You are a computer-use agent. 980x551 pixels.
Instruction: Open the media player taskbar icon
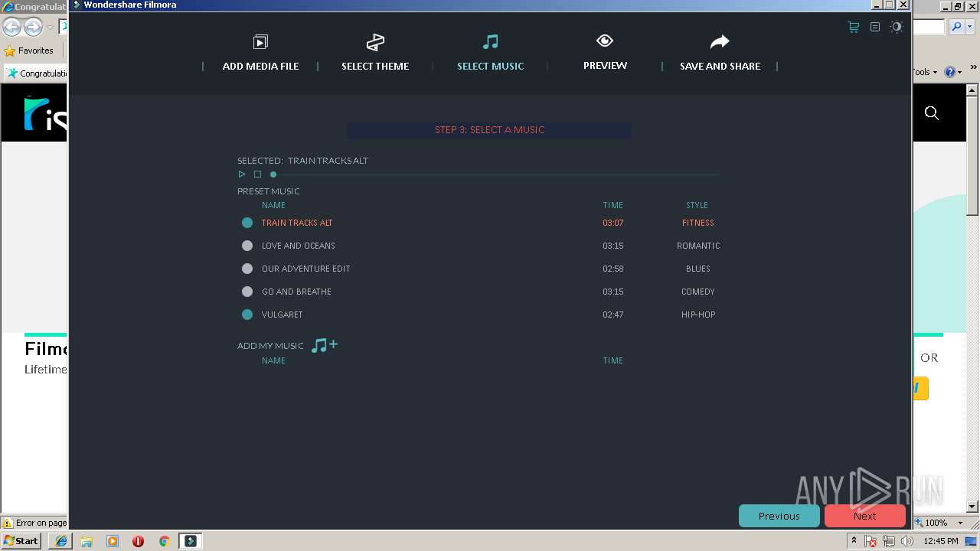click(113, 541)
